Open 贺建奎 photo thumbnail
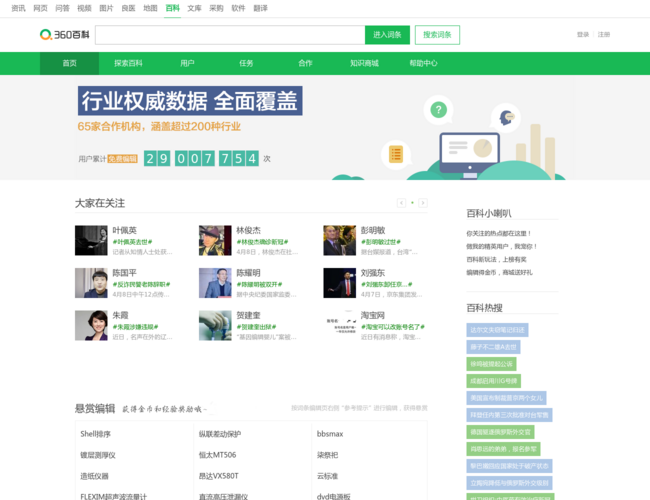Screen dimensions: 650x500 coord(215,325)
